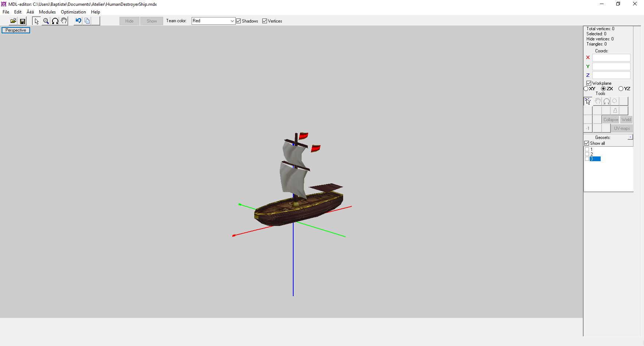644x346 pixels.
Task: Click the Collapse button
Action: [611, 120]
